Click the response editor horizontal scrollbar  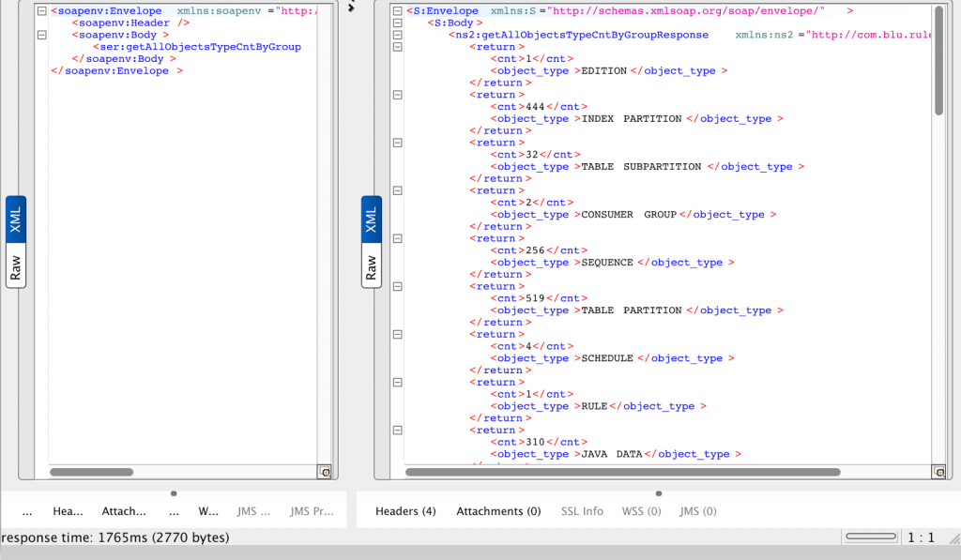[x=623, y=472]
